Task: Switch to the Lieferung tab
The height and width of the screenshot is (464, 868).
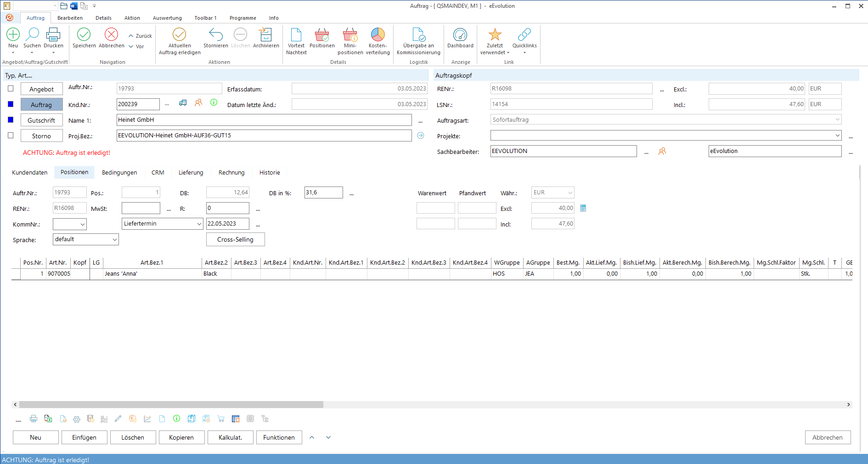Action: tap(191, 172)
